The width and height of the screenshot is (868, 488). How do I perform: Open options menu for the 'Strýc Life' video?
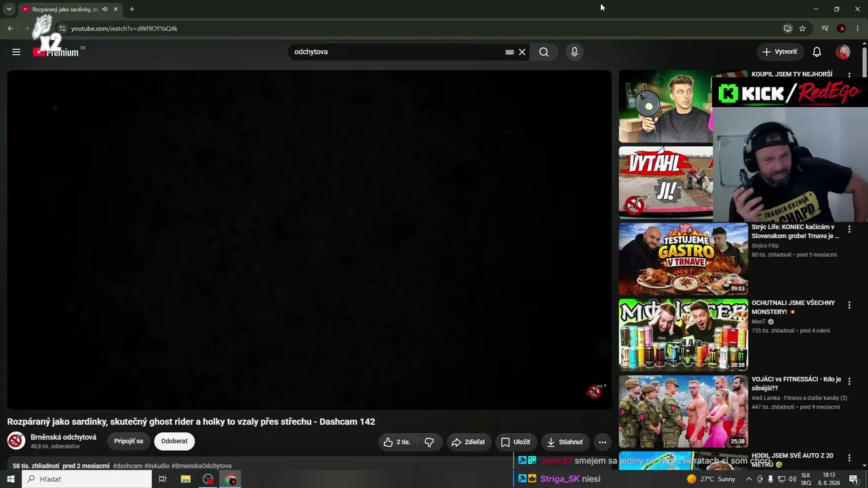click(849, 229)
